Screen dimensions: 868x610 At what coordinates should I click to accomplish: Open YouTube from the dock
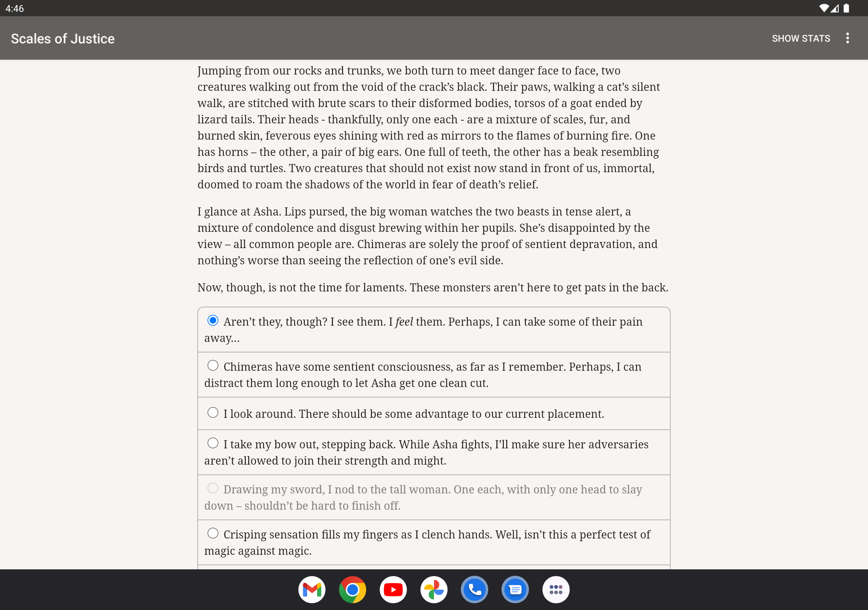(393, 590)
